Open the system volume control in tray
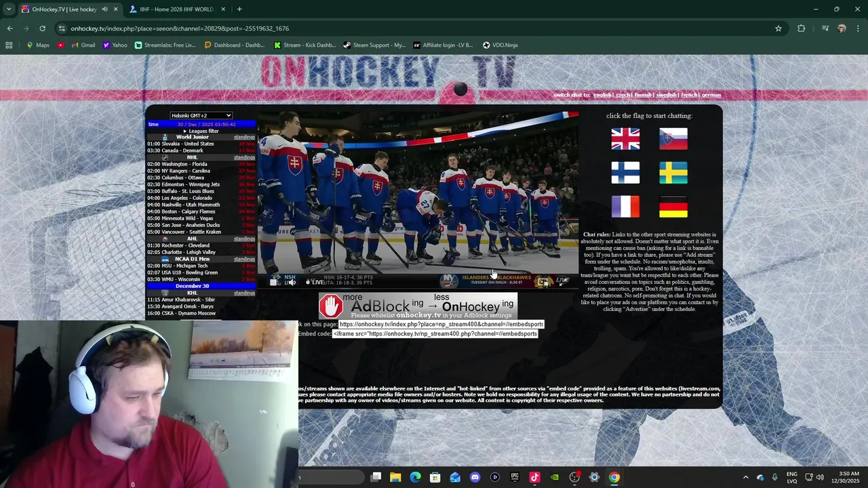The height and width of the screenshot is (488, 868). (x=820, y=477)
